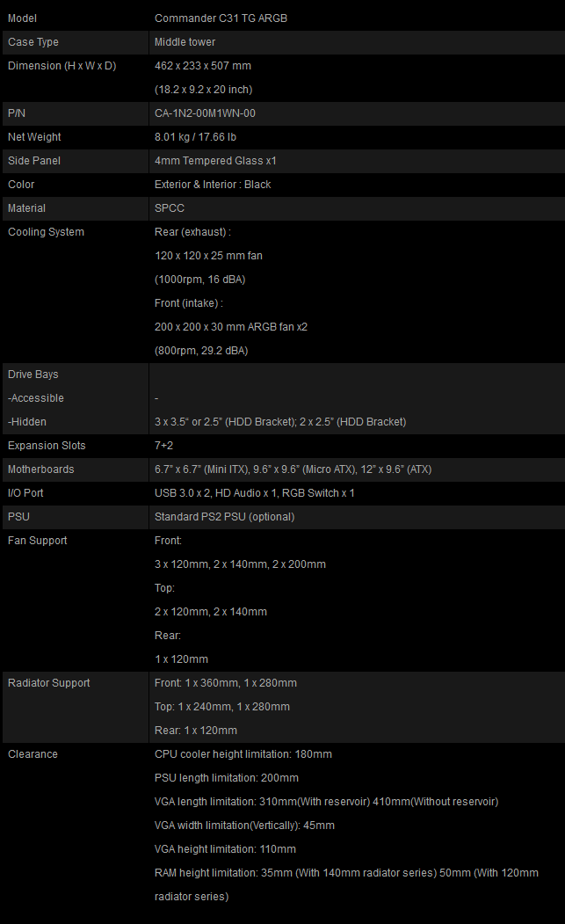Select the Motherboards compatibility text
The image size is (565, 924).
click(x=293, y=469)
